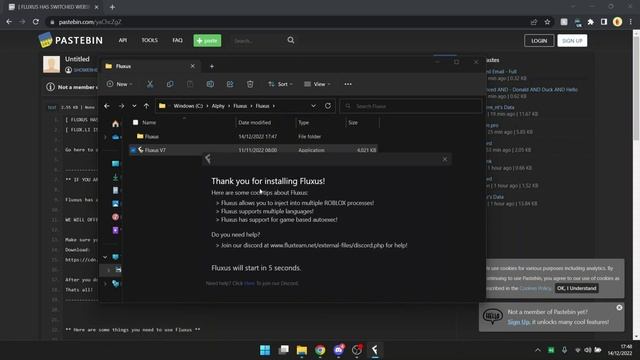
Task: Open recent locations chevron
Action: [134, 106]
